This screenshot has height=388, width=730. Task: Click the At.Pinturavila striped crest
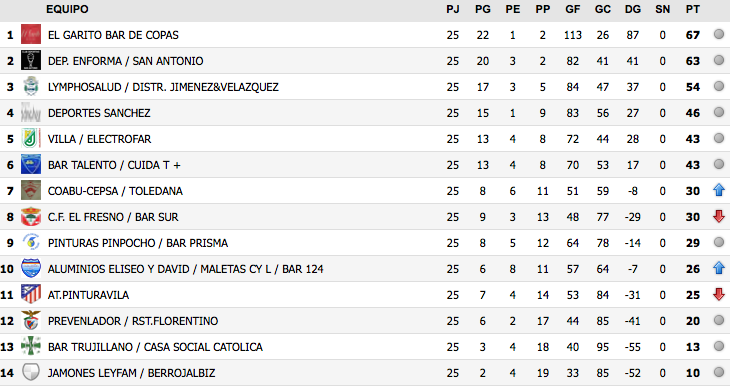[x=31, y=295]
